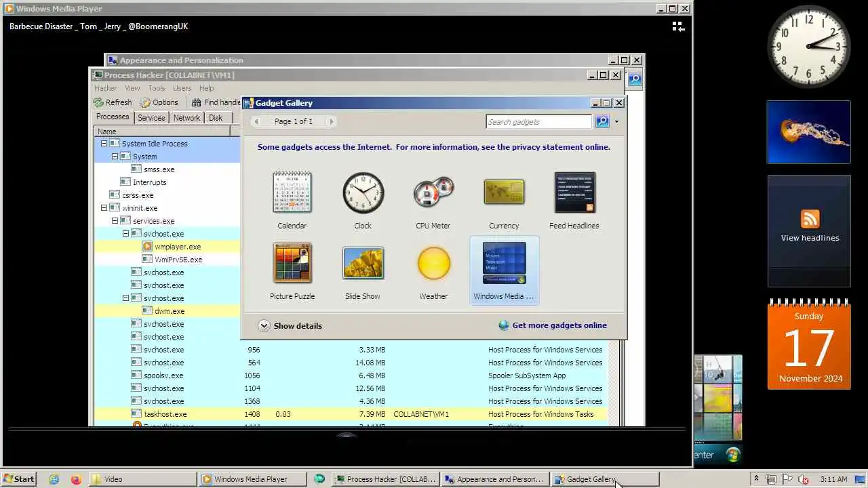Click the Start button

point(18,479)
